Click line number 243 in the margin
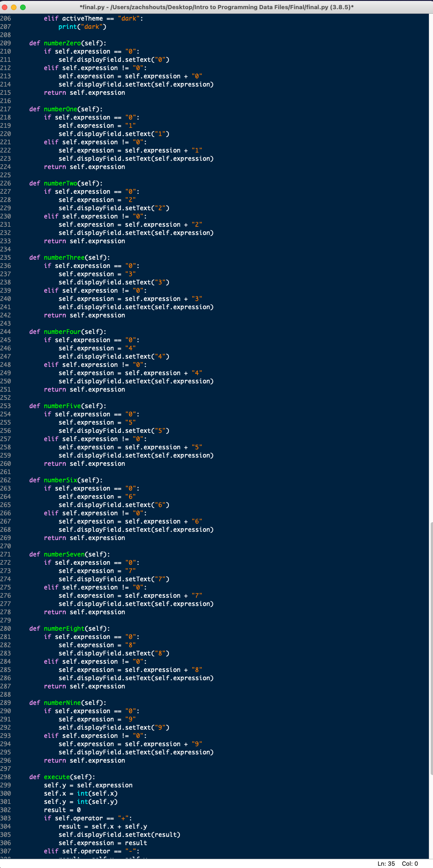The height and width of the screenshot is (868, 433). tap(5, 323)
